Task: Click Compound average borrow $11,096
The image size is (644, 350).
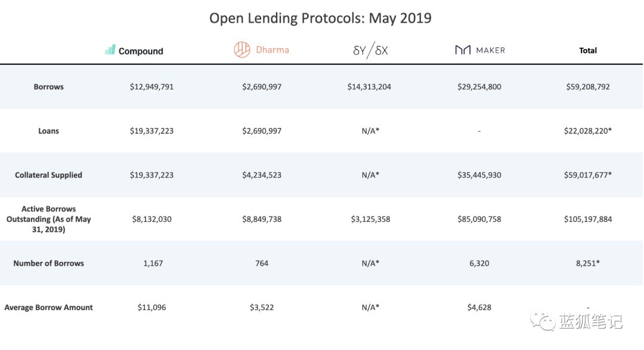Action: point(151,307)
